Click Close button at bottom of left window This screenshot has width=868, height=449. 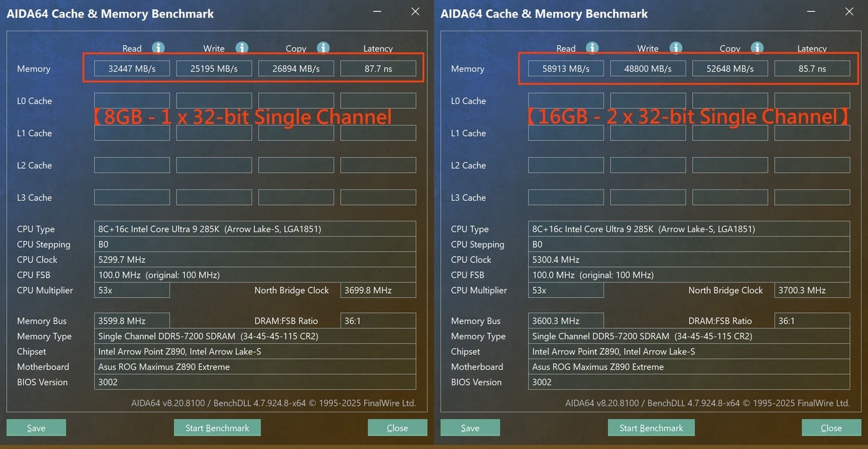[397, 428]
